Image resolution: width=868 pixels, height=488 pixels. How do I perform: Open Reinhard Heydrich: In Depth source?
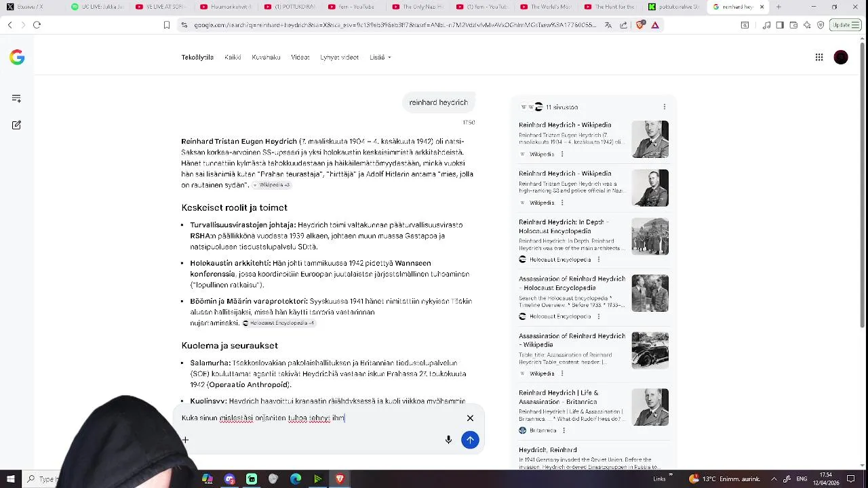564,226
